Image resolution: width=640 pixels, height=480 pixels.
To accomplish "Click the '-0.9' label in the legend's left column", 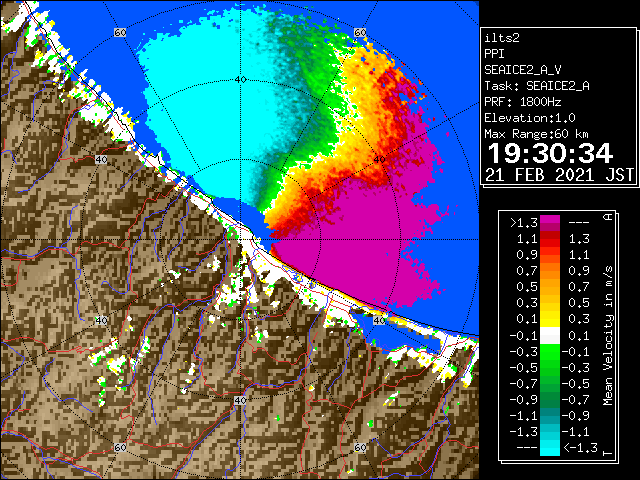I will click(524, 400).
